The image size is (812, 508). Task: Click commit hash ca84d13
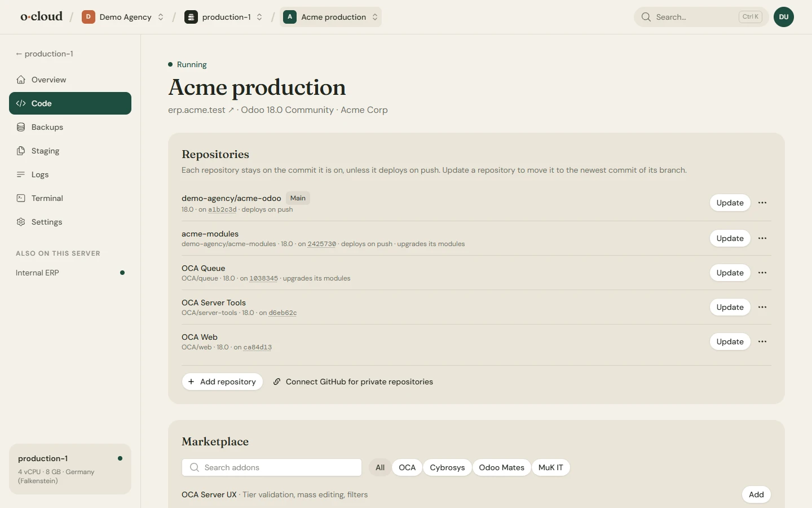pos(258,347)
